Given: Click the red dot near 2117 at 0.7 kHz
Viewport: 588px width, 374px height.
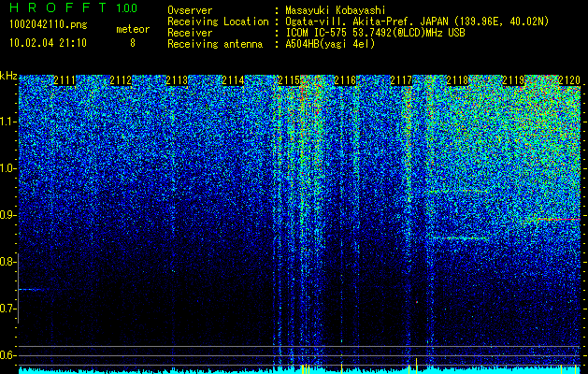Looking at the screenshot, I should (x=417, y=302).
